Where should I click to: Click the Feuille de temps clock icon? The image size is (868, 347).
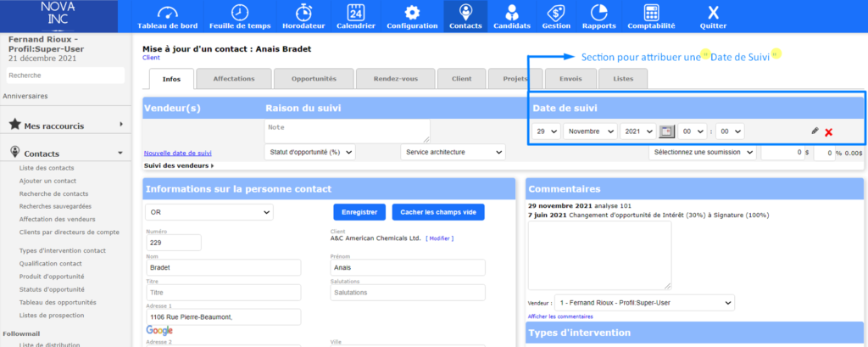(241, 13)
